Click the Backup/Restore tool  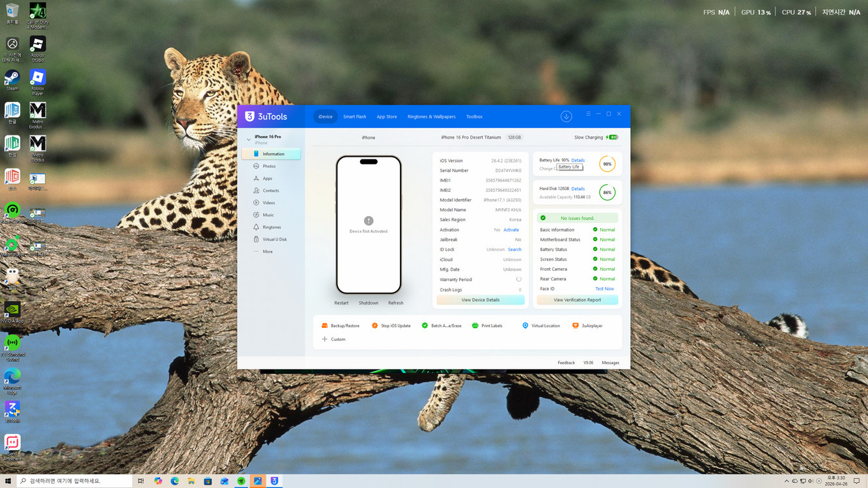point(341,325)
